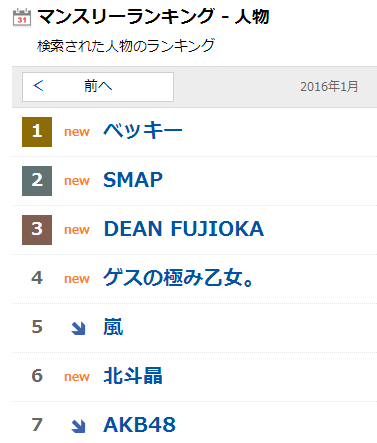Open the DEAN FUJIOKA link
Screen dimensions: 377x443
pos(184,229)
